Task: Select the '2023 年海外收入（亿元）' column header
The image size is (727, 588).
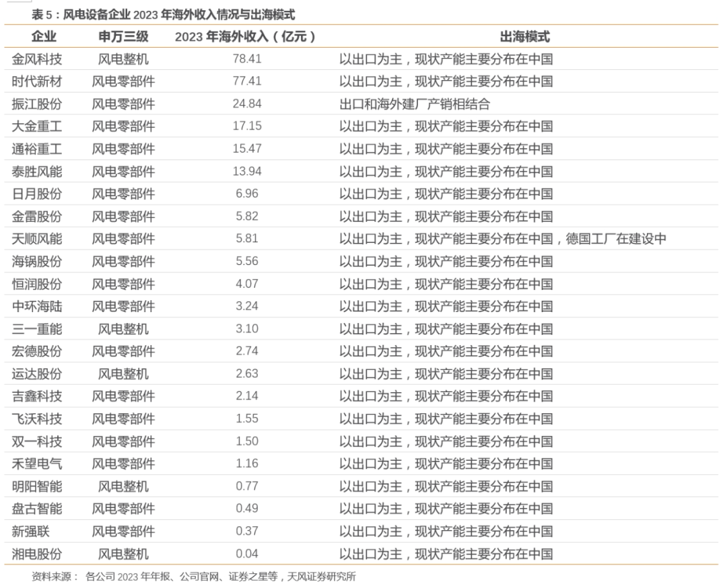Action: click(x=246, y=36)
